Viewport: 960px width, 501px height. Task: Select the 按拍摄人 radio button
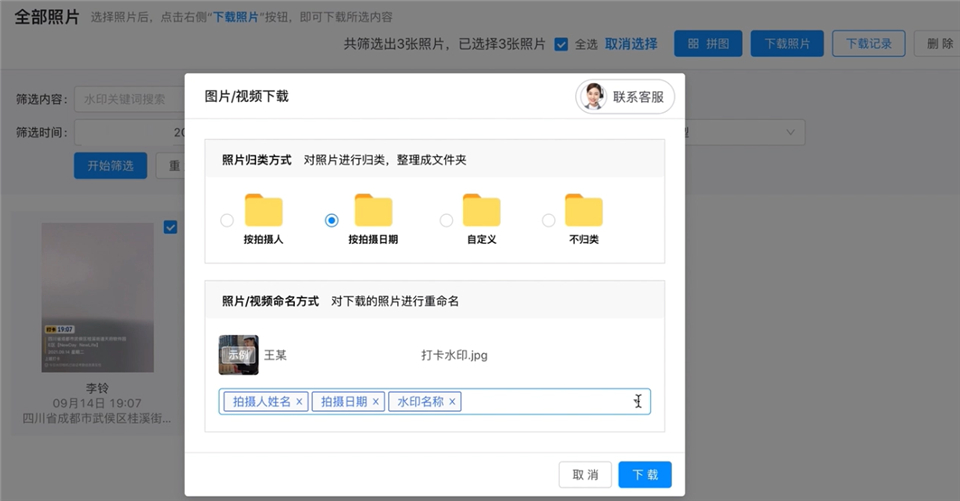coord(227,220)
